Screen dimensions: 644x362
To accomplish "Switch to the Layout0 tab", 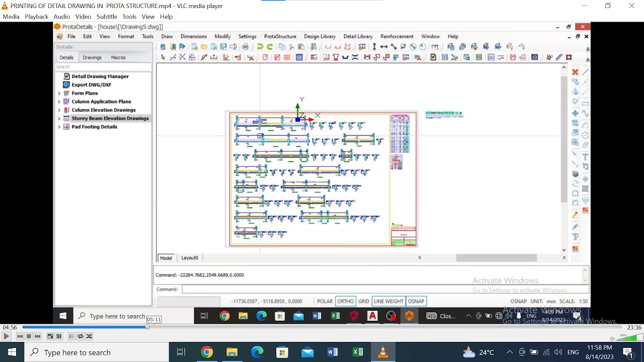I will point(190,258).
